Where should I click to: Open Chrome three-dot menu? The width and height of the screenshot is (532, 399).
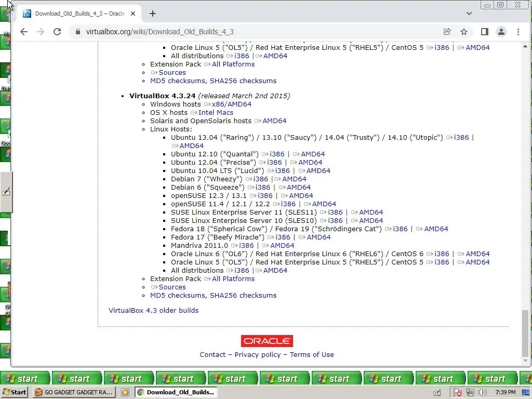coord(518,32)
